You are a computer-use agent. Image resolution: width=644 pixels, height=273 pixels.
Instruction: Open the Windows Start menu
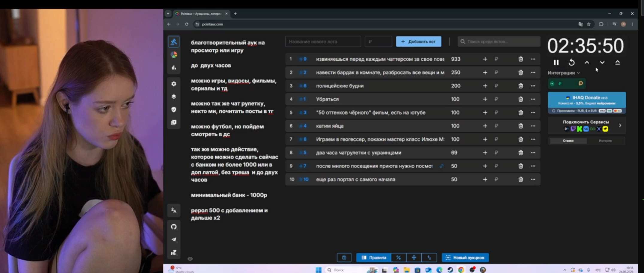(x=318, y=270)
